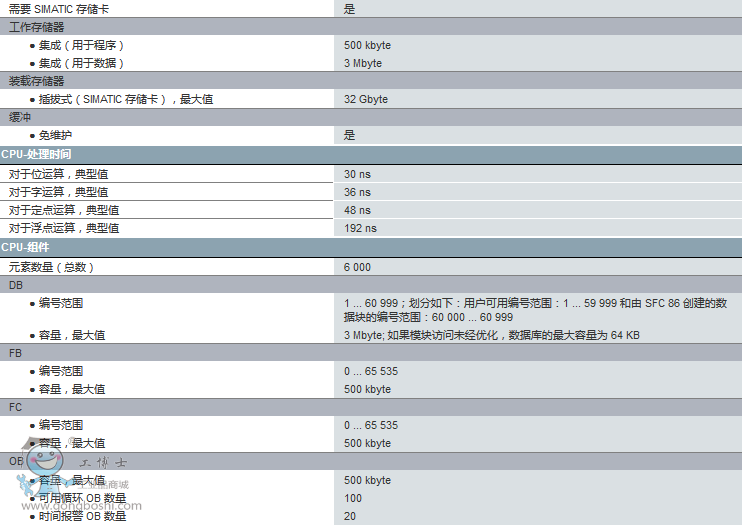The height and width of the screenshot is (525, 742).
Task: Select the 对于定点运算，典型值 label
Action: click(x=64, y=210)
